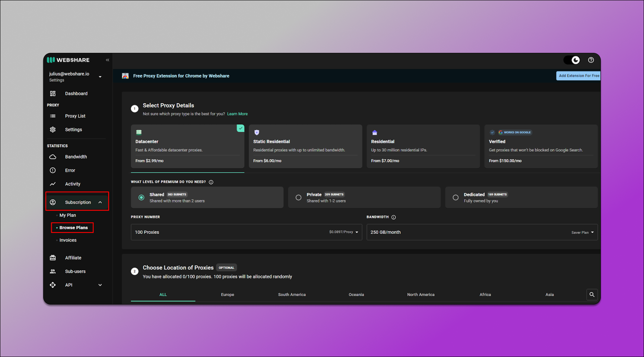Click the Proxy List icon
Screen dimensions: 644x357
point(53,116)
